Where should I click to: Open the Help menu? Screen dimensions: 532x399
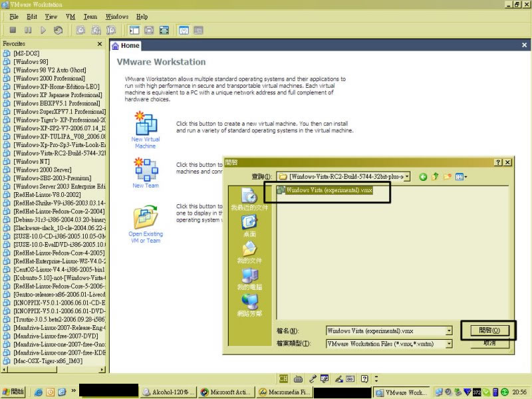(142, 17)
